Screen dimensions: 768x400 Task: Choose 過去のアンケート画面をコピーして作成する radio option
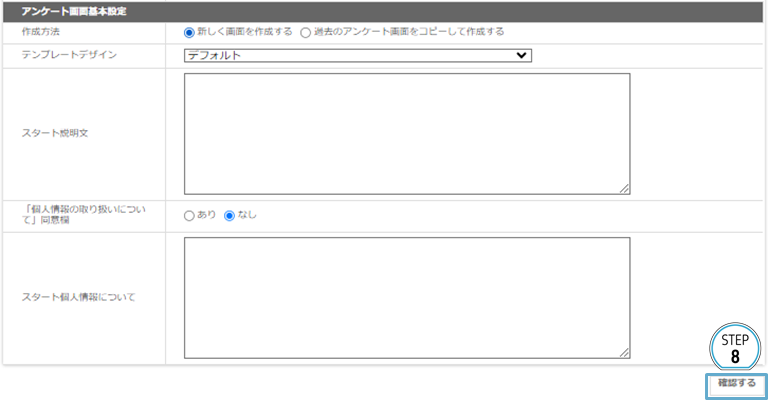pyautogui.click(x=306, y=32)
